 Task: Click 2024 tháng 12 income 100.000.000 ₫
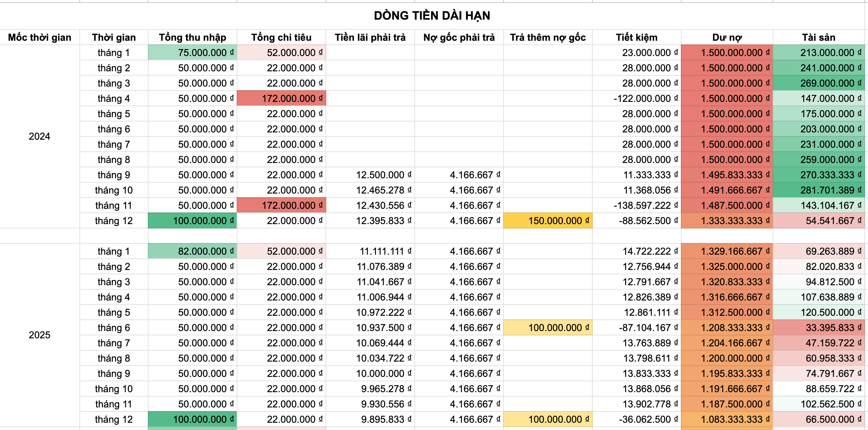(192, 221)
